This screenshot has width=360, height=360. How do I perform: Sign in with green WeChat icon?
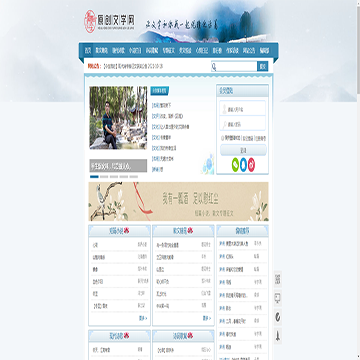235,165
